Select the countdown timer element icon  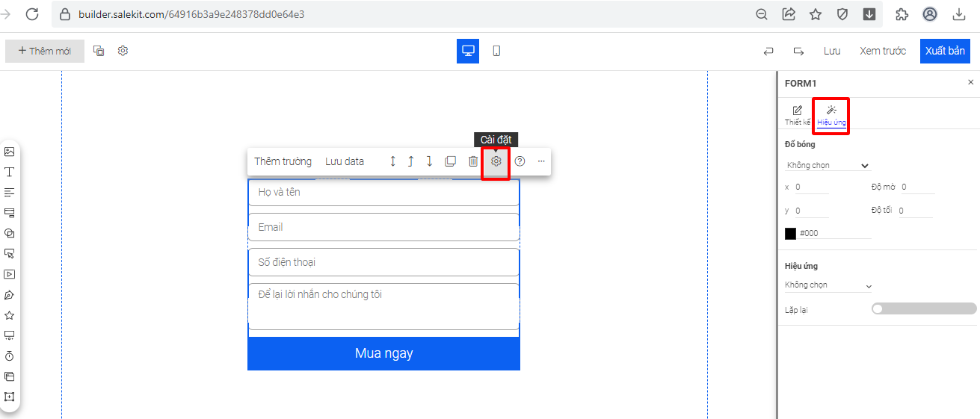coord(10,356)
